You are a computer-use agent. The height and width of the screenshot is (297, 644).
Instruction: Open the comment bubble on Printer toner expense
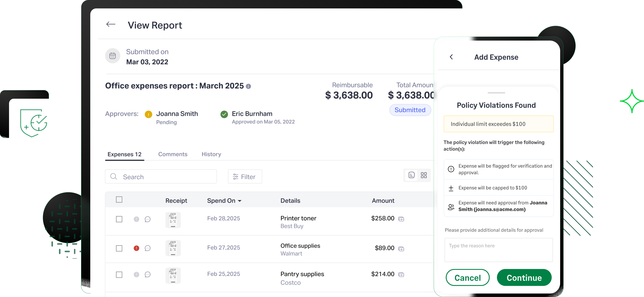(x=148, y=219)
